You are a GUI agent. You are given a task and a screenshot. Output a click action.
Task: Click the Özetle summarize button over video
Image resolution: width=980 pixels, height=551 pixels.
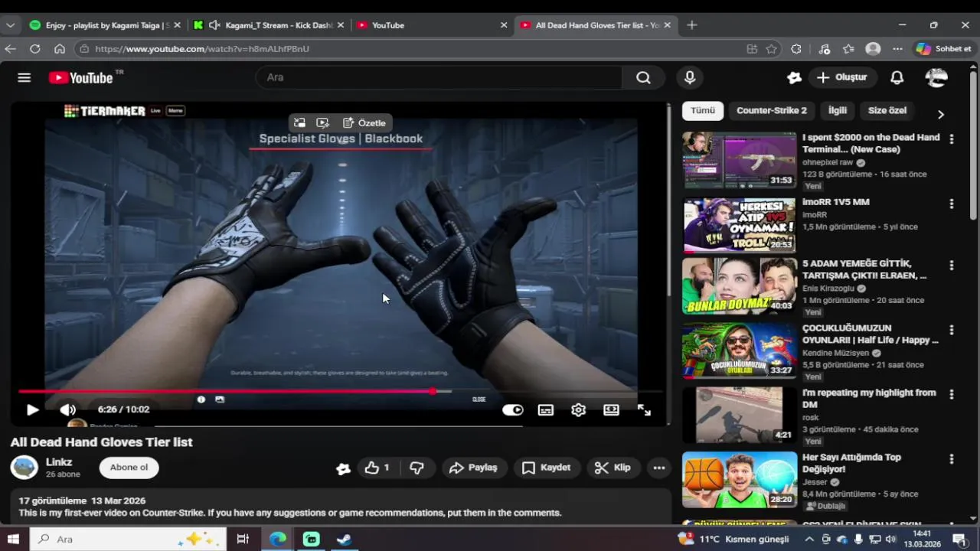click(364, 122)
